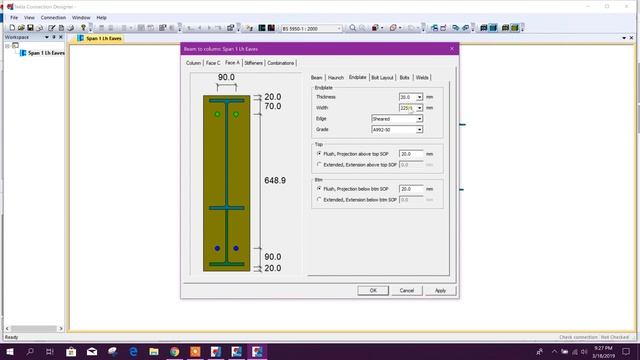
Task: Click the volume icon in system tray
Action: click(584, 351)
